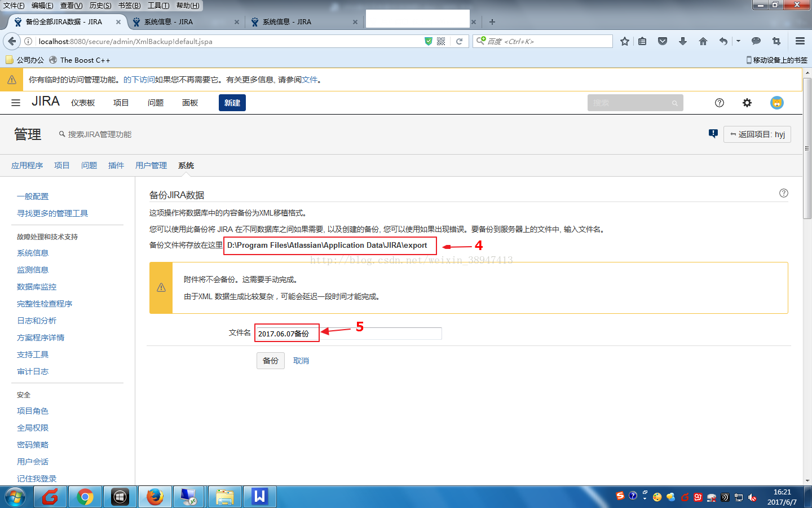Open the JIRA help question mark menu
Screen dimensions: 812x508
pos(720,103)
